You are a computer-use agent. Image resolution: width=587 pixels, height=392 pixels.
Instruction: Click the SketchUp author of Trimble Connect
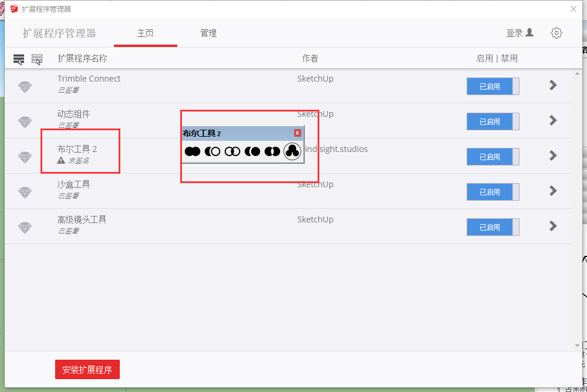315,79
